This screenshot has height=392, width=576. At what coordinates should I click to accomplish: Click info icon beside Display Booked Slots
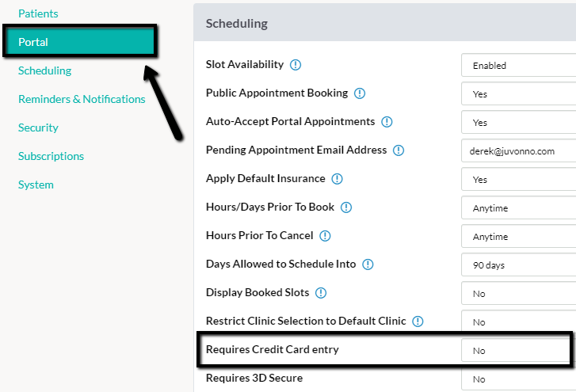[x=321, y=293]
